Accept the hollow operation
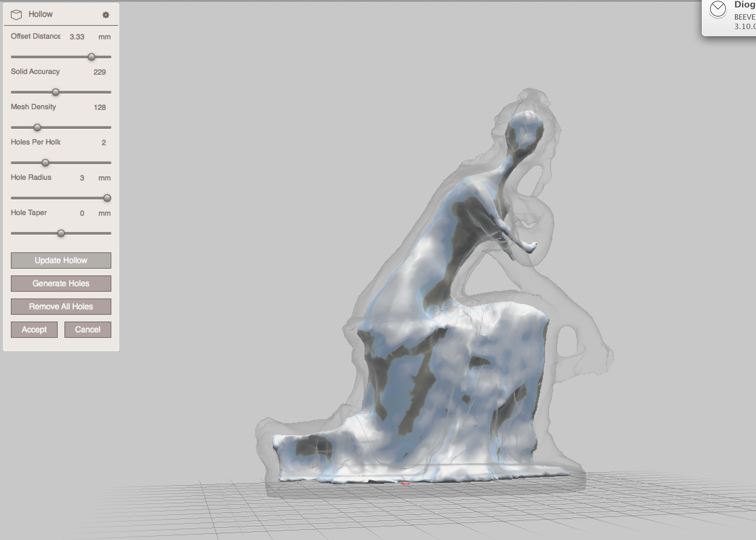This screenshot has width=756, height=540. [34, 329]
